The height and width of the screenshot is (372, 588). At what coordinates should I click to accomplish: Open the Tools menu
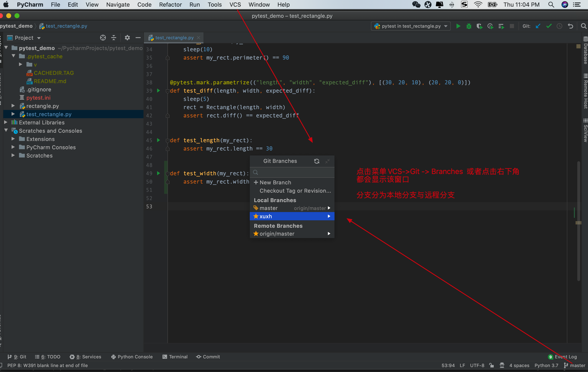pyautogui.click(x=214, y=5)
